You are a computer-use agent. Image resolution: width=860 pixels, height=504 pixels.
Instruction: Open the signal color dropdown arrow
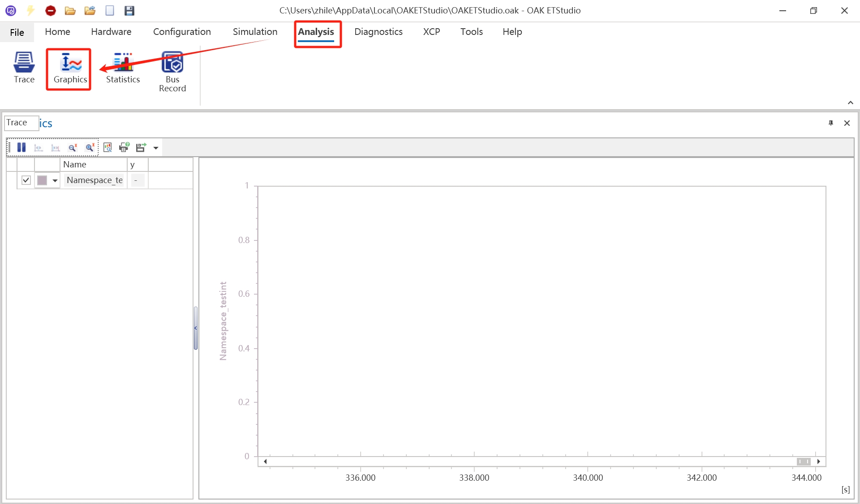[55, 180]
